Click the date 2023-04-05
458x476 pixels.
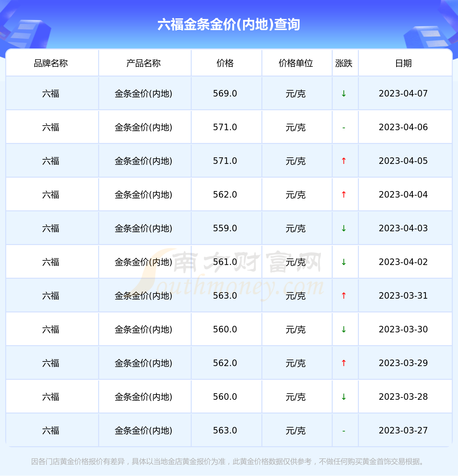(403, 161)
